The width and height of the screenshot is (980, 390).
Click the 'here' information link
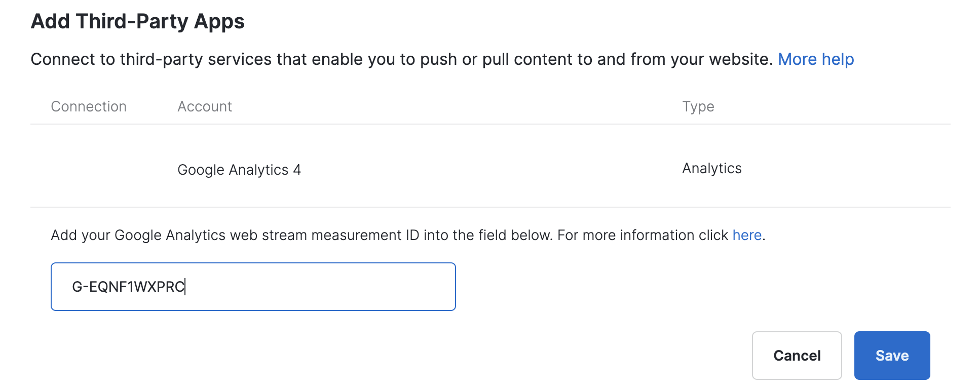746,235
